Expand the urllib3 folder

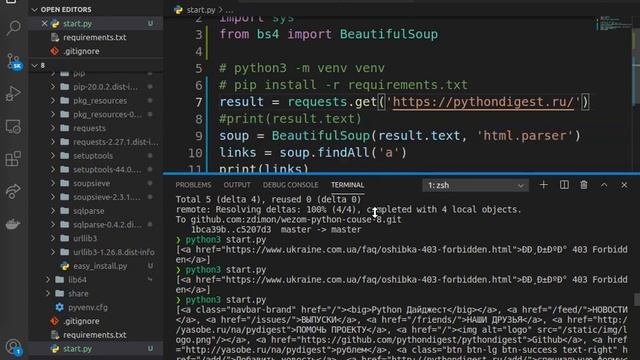[53, 238]
